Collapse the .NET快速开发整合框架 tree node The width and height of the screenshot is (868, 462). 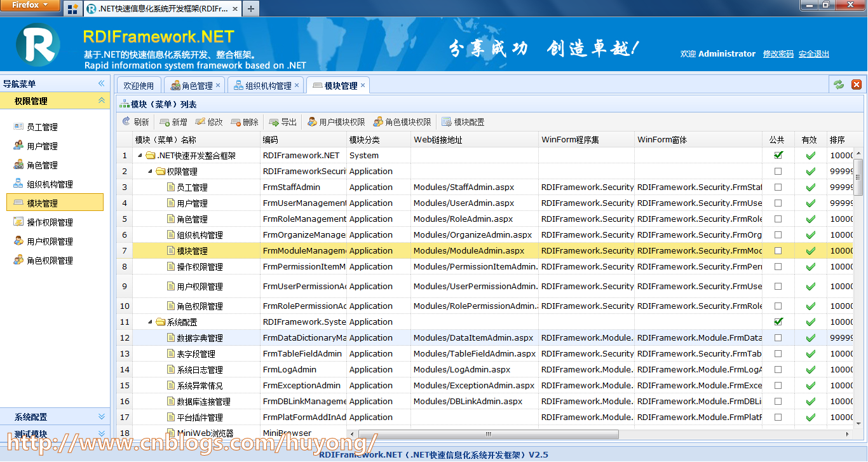point(140,156)
